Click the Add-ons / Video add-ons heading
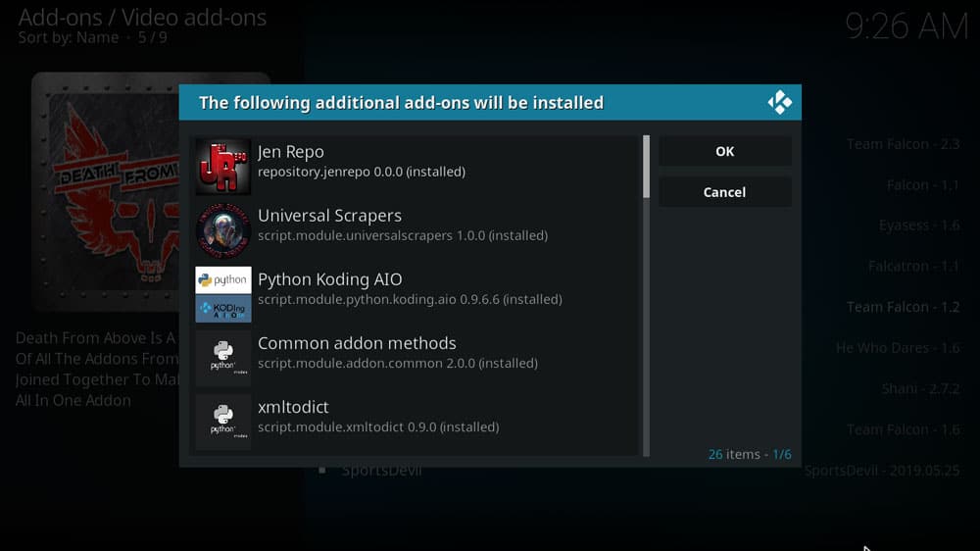Screen dimensions: 980x551 (x=142, y=18)
